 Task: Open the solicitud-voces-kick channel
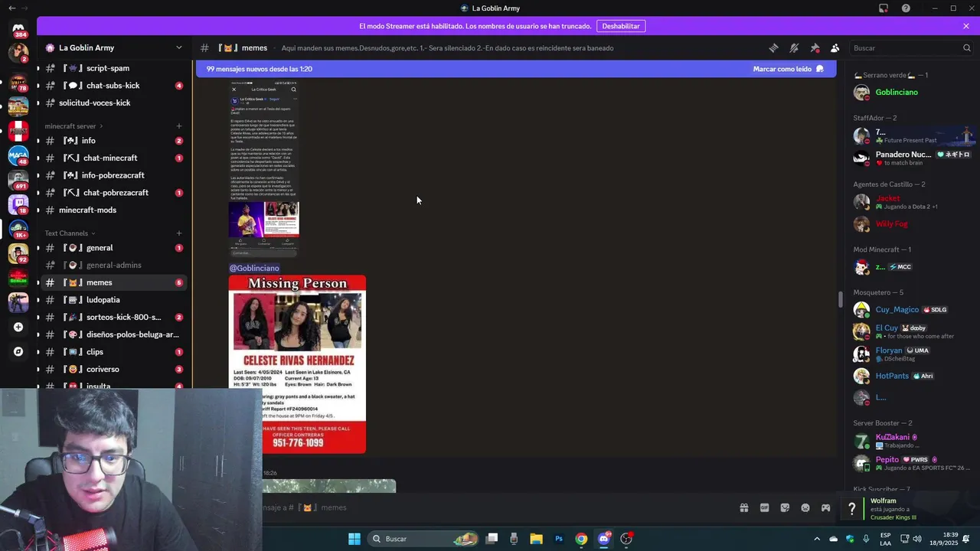(x=114, y=103)
